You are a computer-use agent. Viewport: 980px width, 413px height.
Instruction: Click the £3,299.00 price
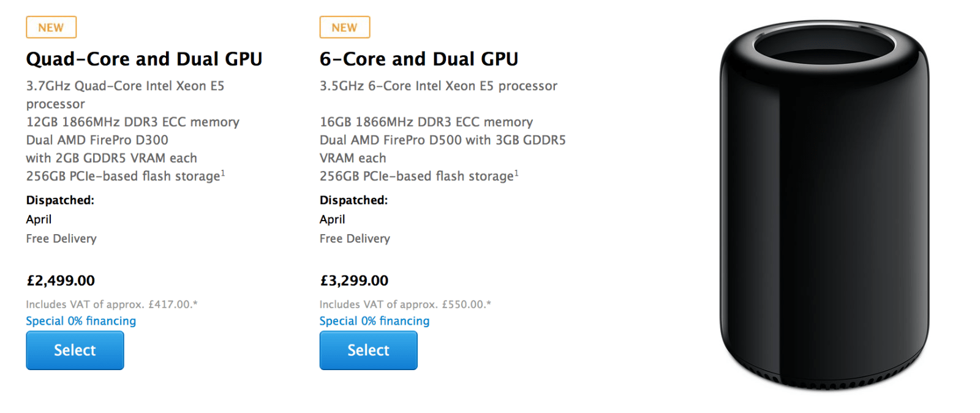[354, 281]
